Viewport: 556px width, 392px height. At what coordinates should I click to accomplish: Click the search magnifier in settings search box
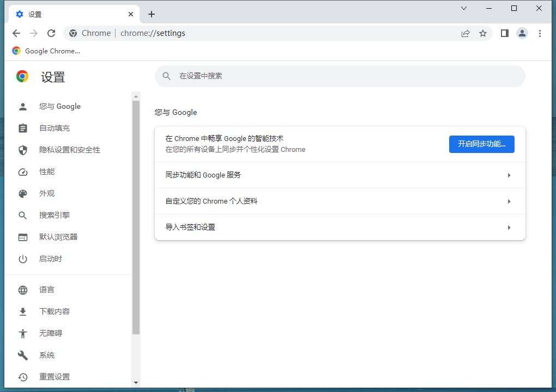(167, 76)
